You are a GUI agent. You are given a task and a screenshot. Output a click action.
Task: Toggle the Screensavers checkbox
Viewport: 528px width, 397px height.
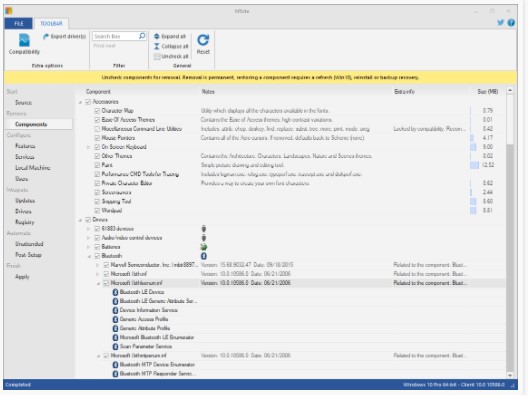click(97, 193)
